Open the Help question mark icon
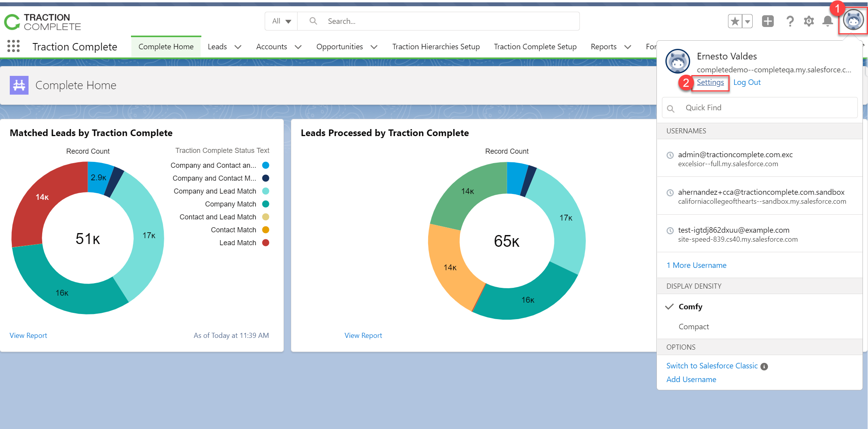 tap(790, 21)
